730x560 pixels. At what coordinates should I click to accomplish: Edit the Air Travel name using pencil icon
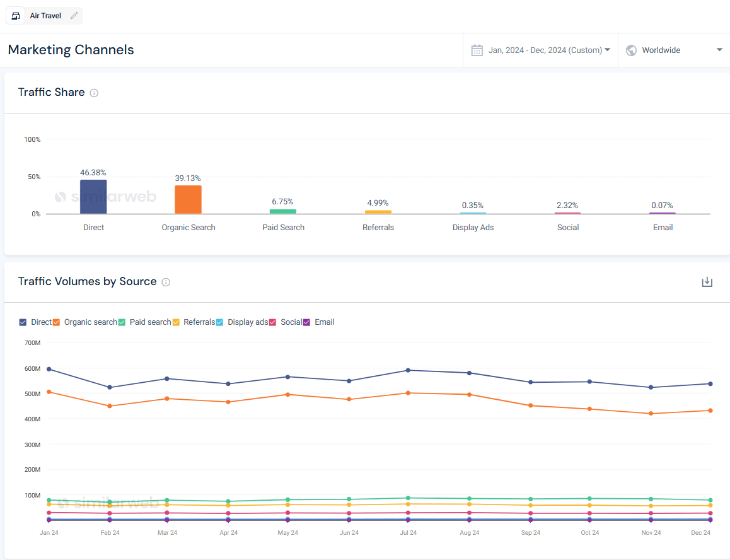(x=73, y=16)
